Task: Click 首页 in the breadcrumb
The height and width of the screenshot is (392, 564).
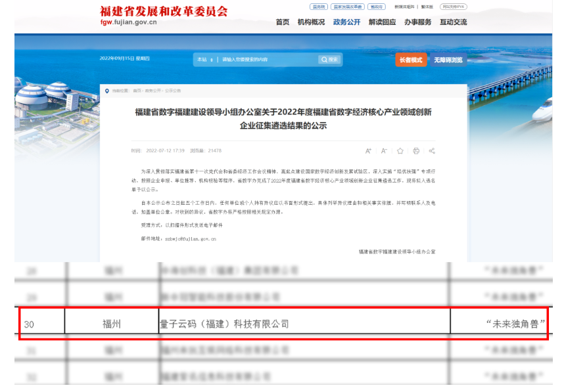Action: coord(137,91)
